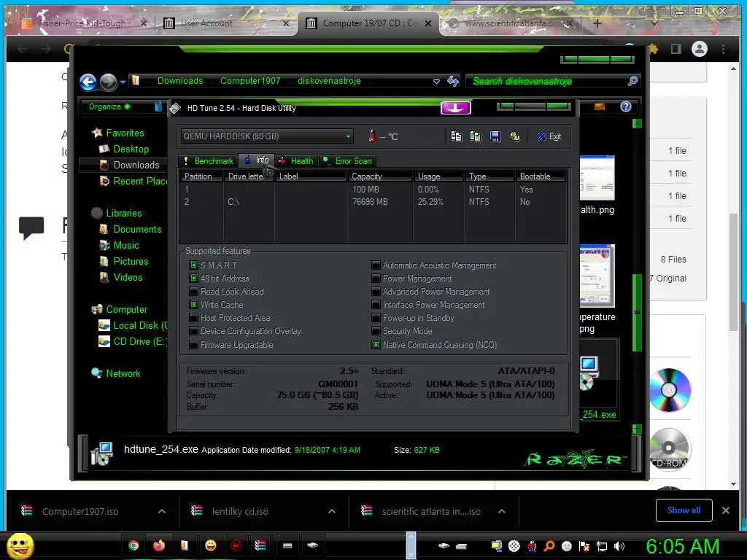Save screenshot floppy disk icon in HD Tune
Screen dimensions: 747x560
[495, 136]
